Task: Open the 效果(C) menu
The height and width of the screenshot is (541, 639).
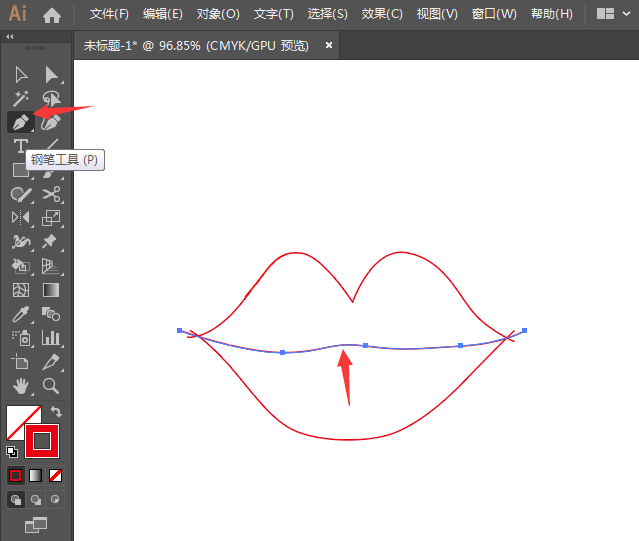Action: tap(381, 15)
